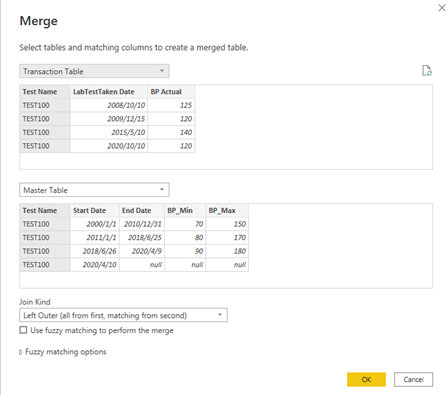Click the 2008/10/10 date cell

(109, 105)
